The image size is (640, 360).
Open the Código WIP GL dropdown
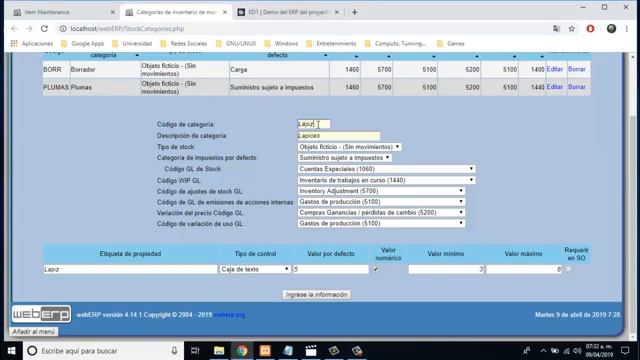coord(386,180)
